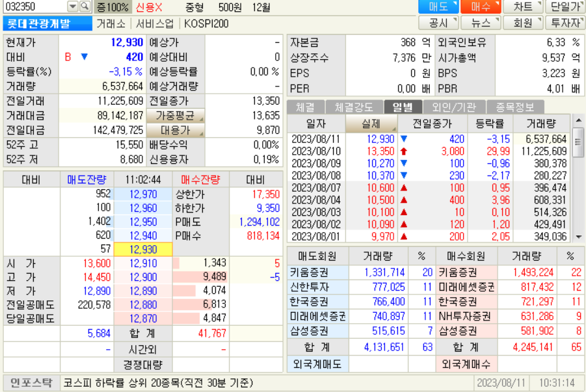Screen dimensions: 586x392
Task: Click the stock code input field
Action: coord(33,7)
